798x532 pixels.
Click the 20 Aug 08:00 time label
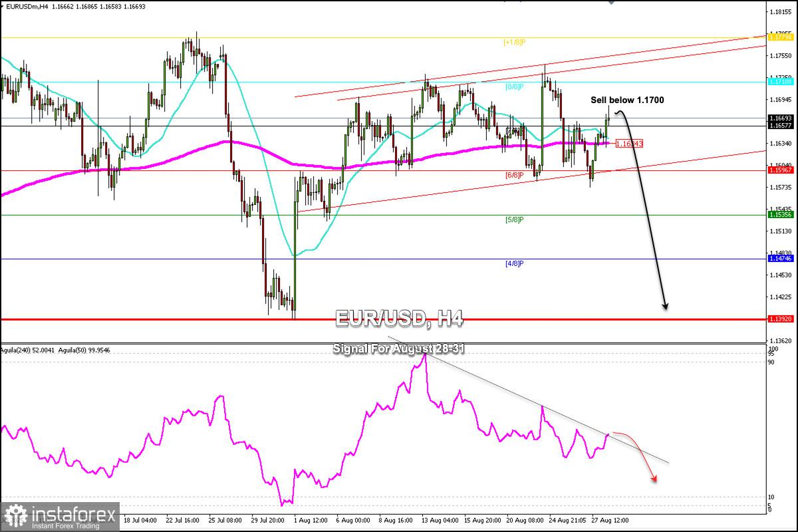tap(523, 521)
